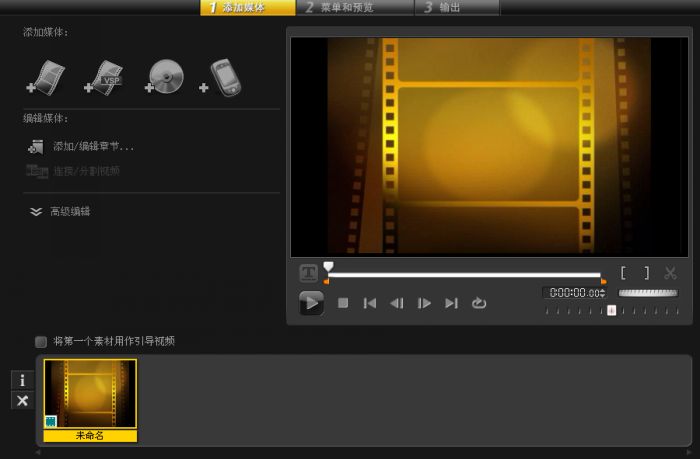Click the scissors cut icon
700x459 pixels.
coord(670,272)
